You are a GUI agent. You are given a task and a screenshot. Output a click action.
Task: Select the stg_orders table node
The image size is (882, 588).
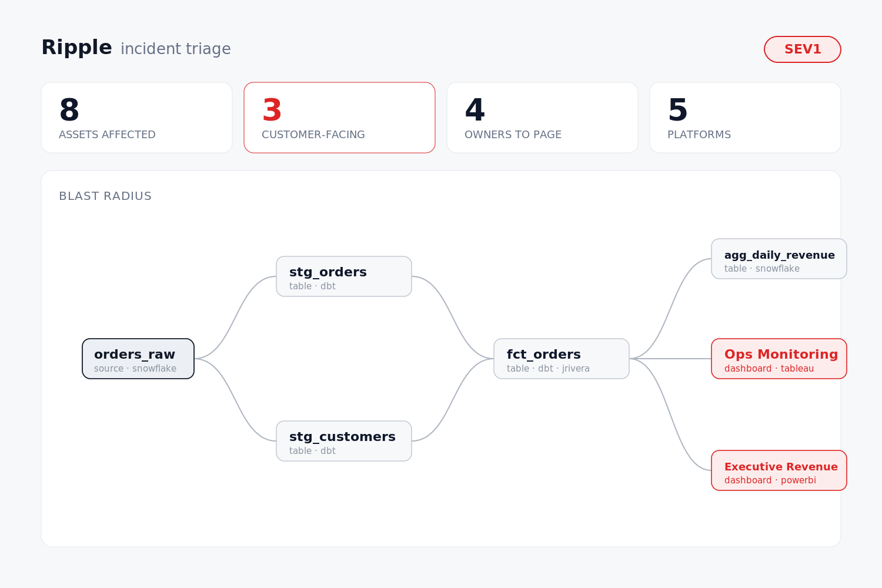[x=344, y=276]
